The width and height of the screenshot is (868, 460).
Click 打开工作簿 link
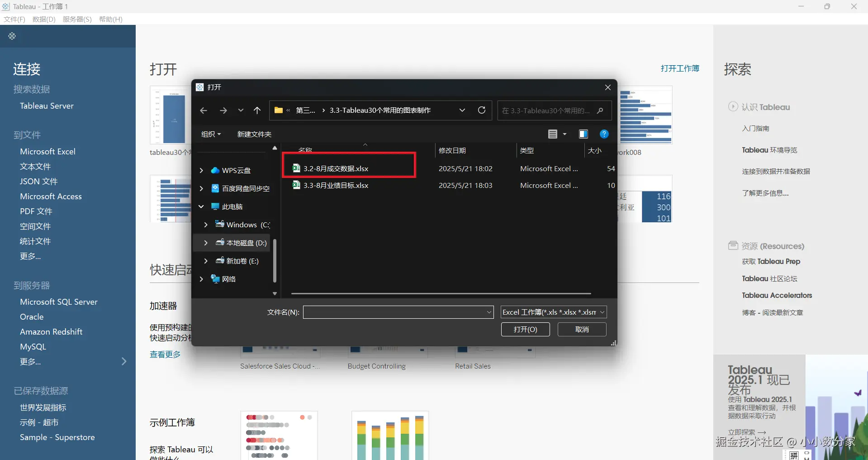point(680,68)
